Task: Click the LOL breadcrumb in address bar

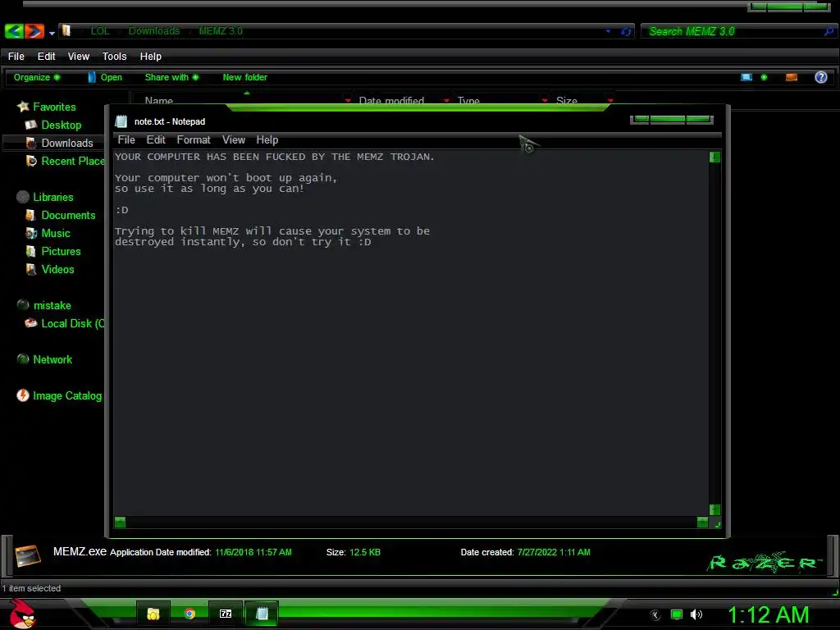Action: 100,31
